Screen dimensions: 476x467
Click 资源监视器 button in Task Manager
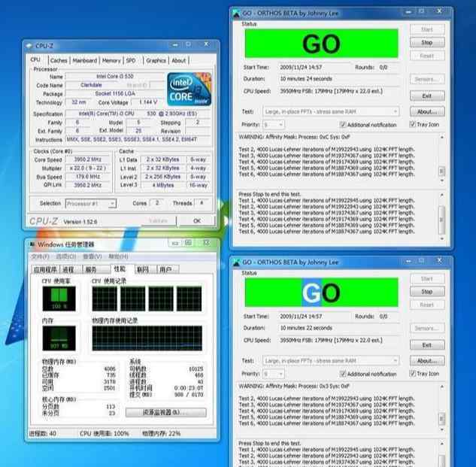[x=165, y=412]
